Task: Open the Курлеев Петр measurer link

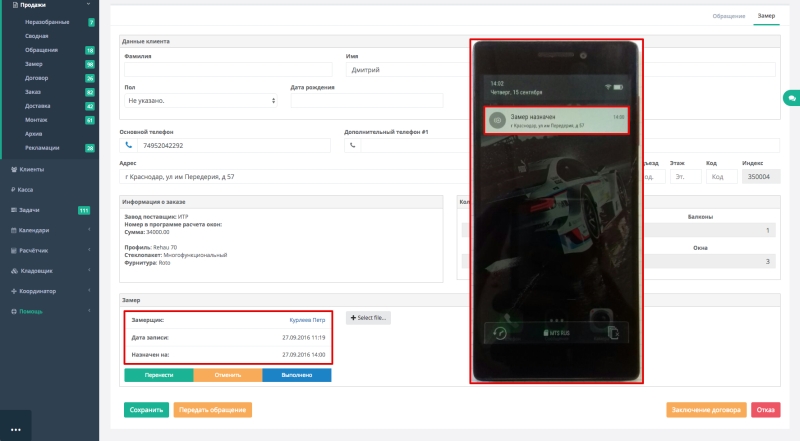Action: pos(307,320)
